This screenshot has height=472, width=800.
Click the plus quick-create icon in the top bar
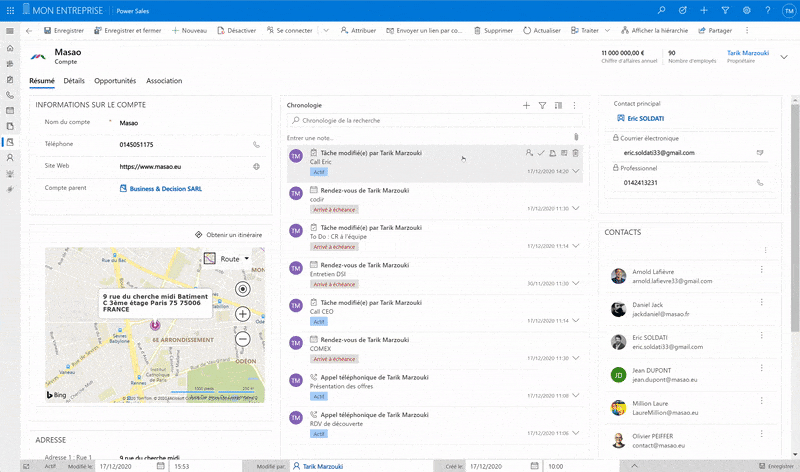pos(704,10)
